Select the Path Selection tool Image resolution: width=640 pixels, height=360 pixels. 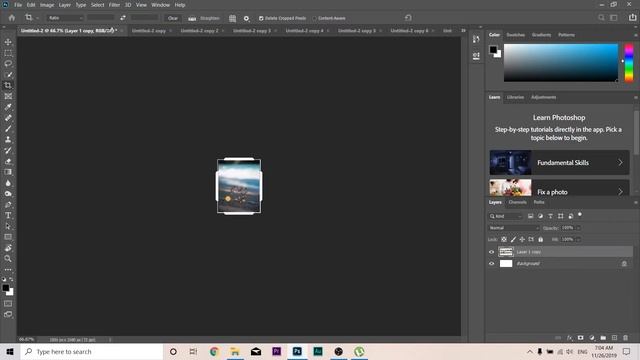pos(8,226)
